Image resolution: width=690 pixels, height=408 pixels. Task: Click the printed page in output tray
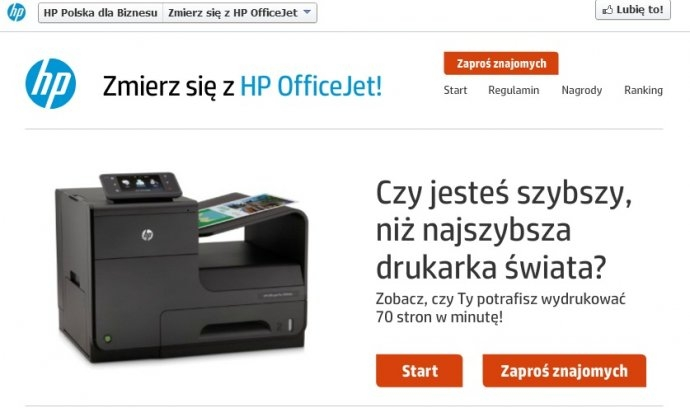pos(245,209)
